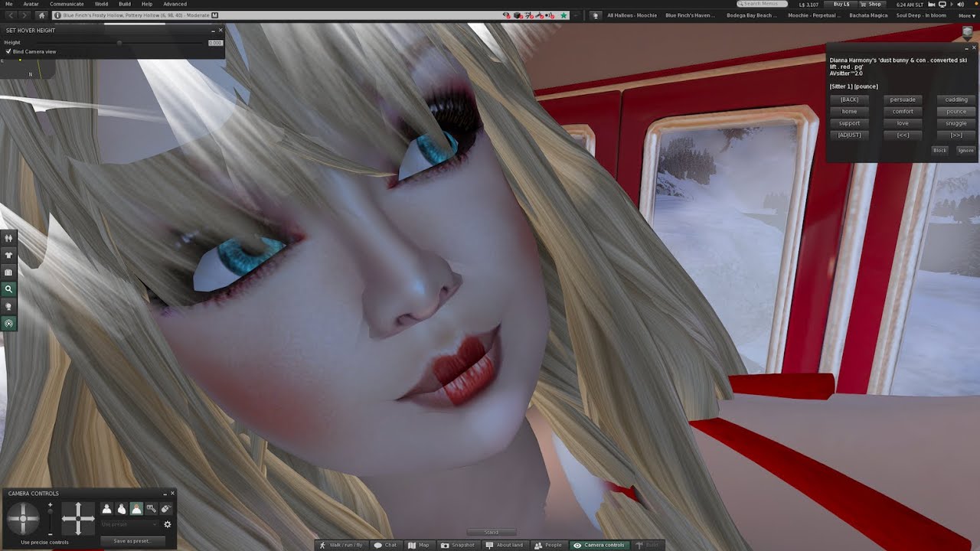
Task: Click the navigation Forward arrow
Action: tap(25, 15)
